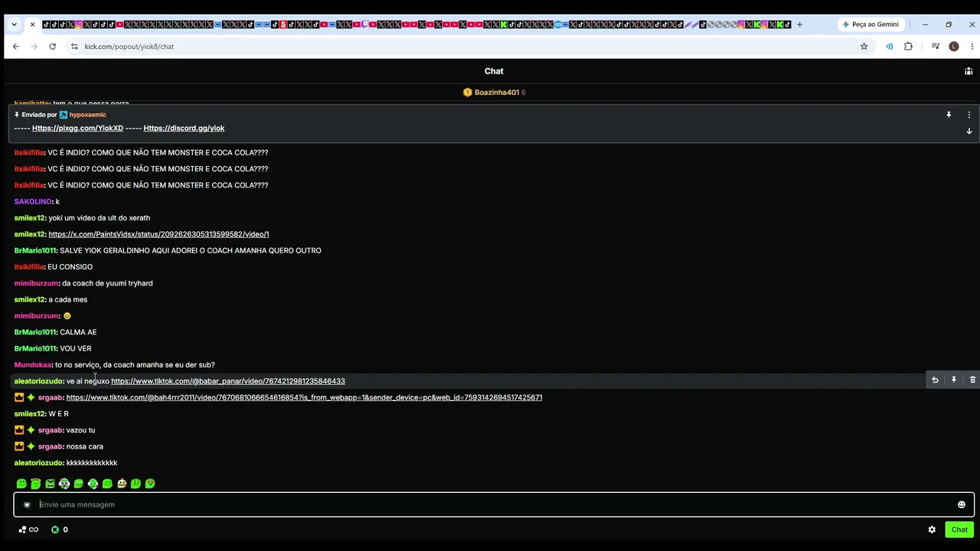Viewport: 980px width, 551px height.
Task: Insert the angry squinting green emote
Action: pos(50,484)
